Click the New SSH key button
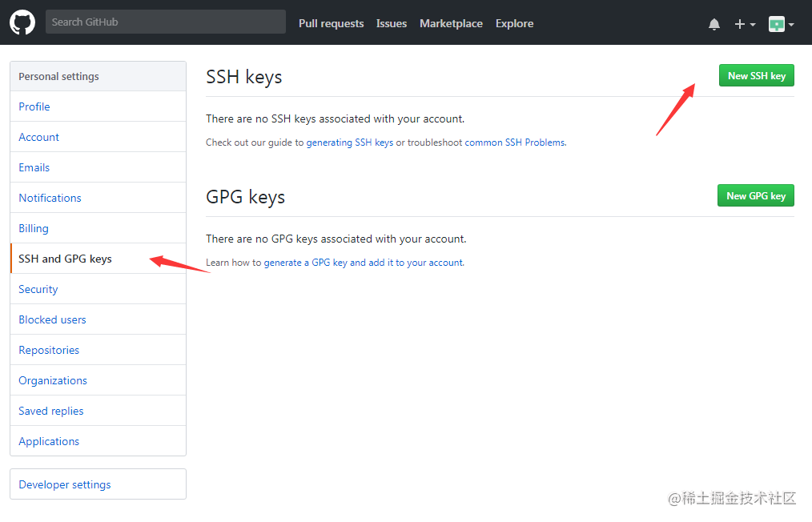This screenshot has width=812, height=522. point(756,75)
